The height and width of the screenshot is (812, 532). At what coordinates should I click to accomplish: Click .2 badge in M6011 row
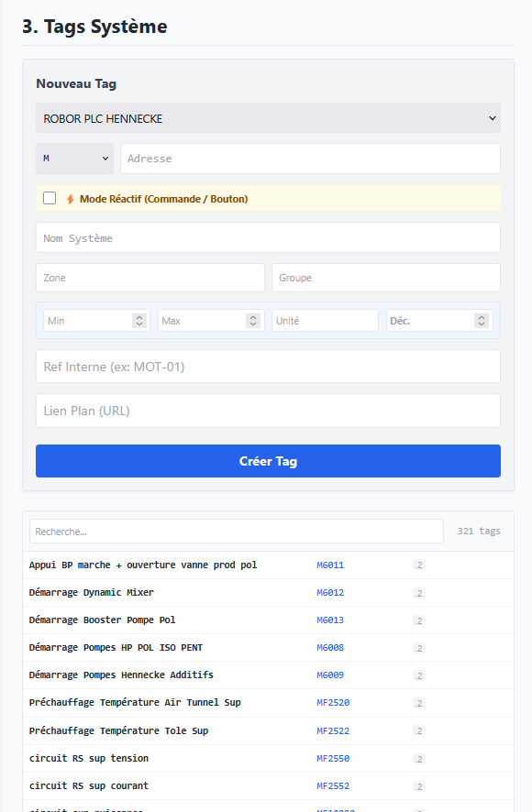[419, 565]
